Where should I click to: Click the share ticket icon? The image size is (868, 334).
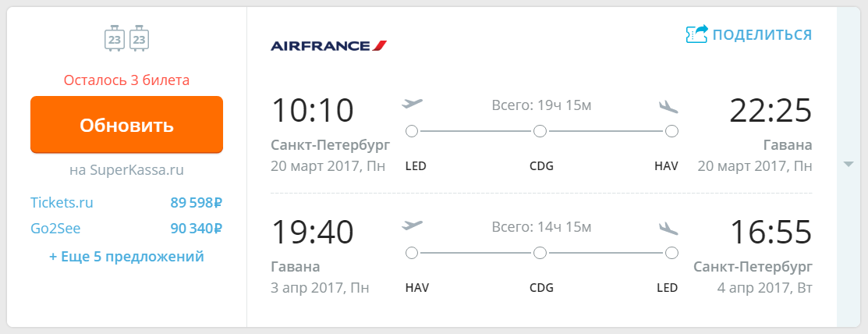click(696, 34)
